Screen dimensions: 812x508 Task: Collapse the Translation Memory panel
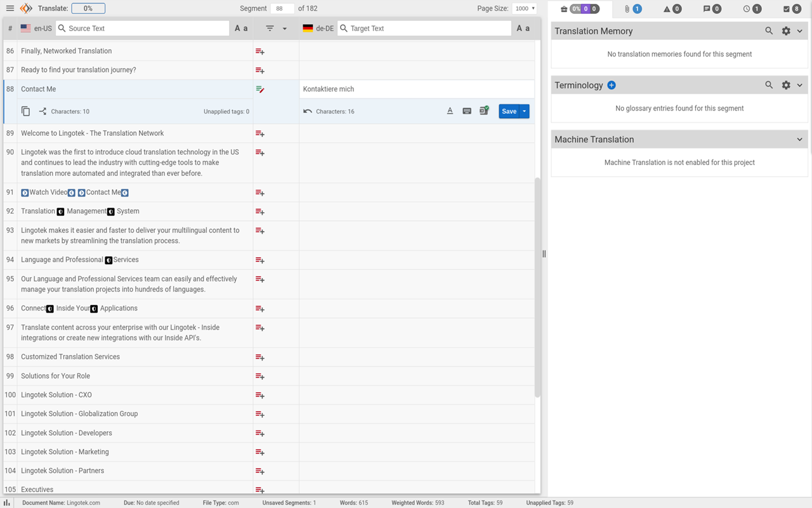[800, 31]
